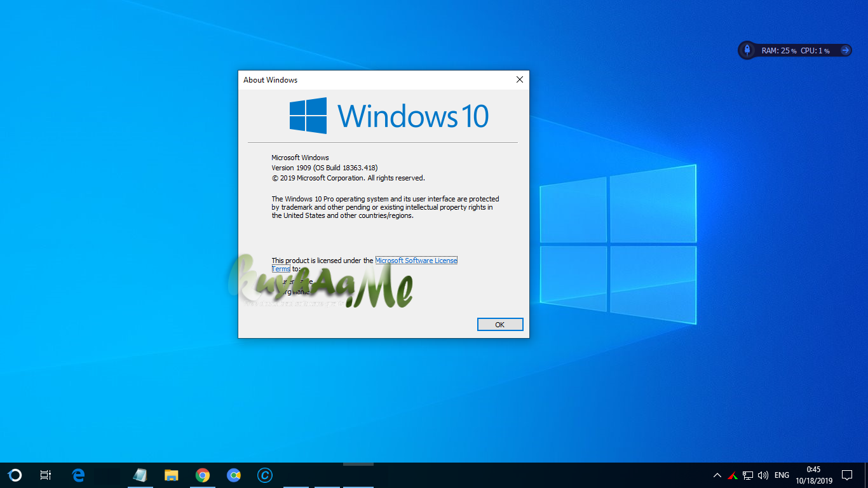Image resolution: width=868 pixels, height=488 pixels.
Task: Expand the hidden system tray icons
Action: coord(717,475)
